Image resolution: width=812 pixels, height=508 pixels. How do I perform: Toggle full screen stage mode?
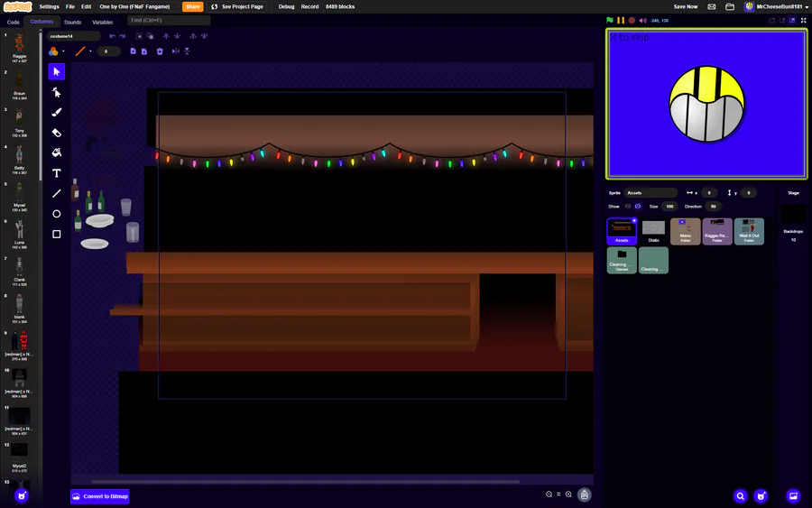click(x=804, y=20)
